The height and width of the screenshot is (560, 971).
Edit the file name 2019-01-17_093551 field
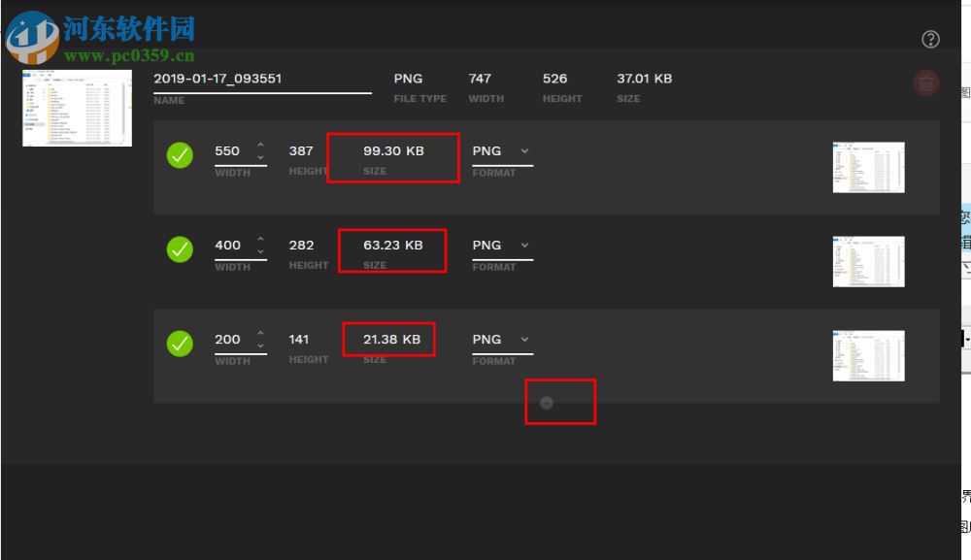pos(261,80)
